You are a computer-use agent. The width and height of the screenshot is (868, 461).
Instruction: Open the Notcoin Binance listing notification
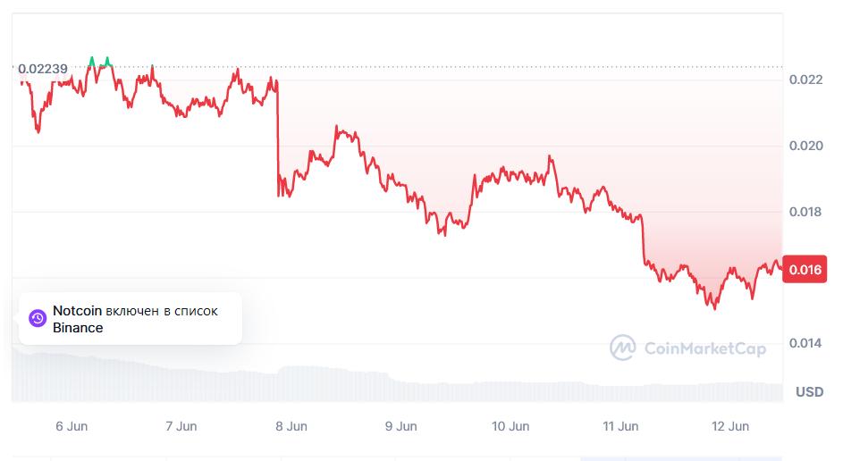tap(131, 319)
